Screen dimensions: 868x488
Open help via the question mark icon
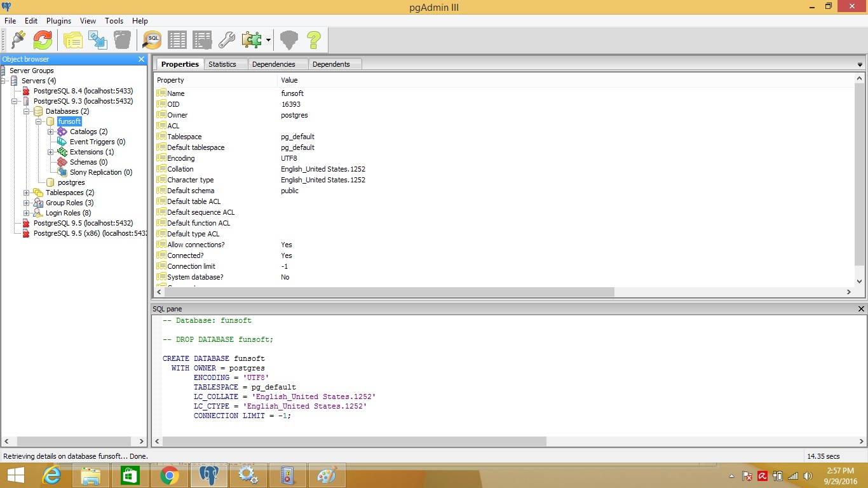coord(313,40)
